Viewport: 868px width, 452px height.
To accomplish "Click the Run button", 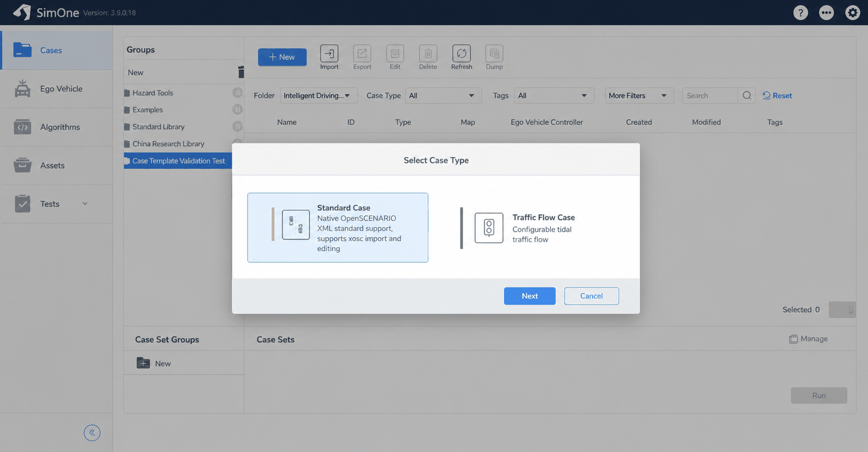I will (x=819, y=395).
